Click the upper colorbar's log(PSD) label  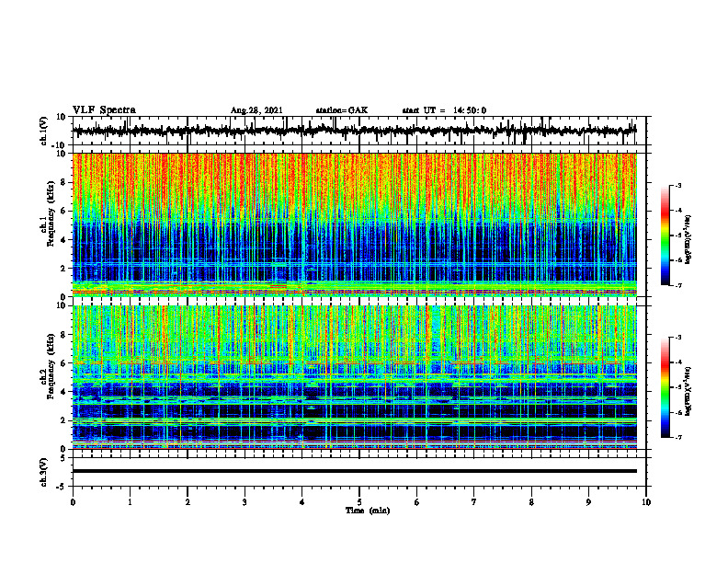click(688, 239)
